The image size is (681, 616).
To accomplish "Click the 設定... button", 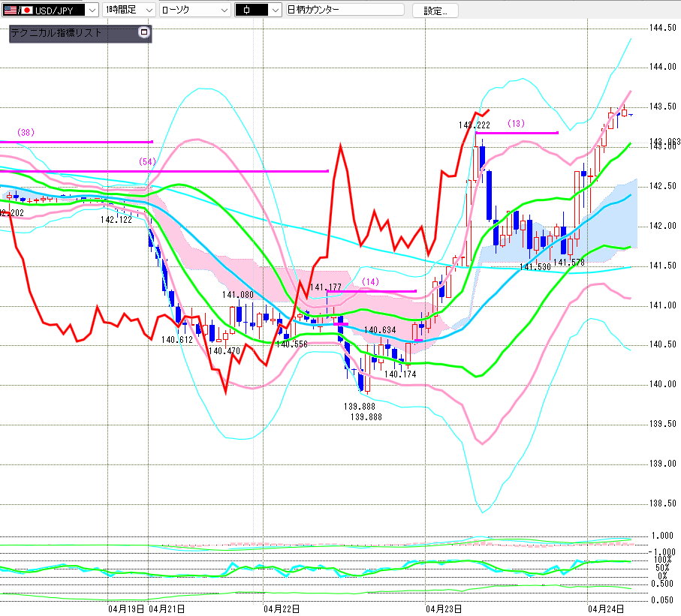I will click(435, 11).
